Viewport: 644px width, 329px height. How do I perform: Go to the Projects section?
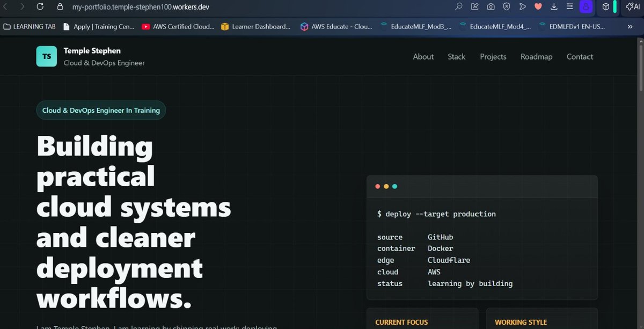[x=493, y=56]
